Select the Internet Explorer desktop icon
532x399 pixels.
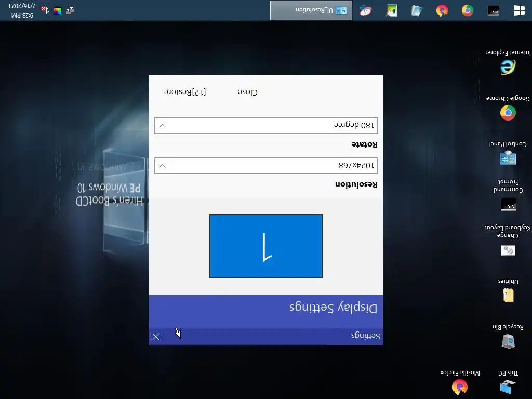(508, 63)
